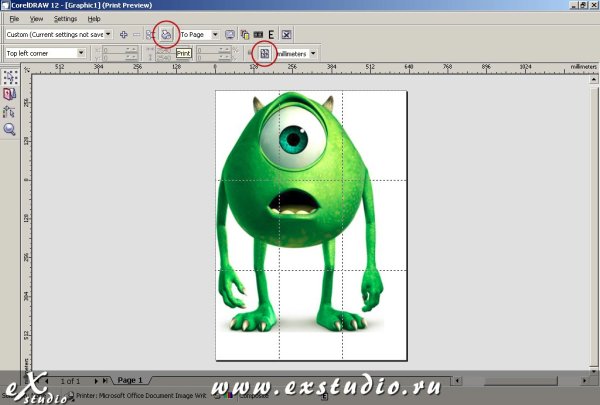Click the delete print style minus icon
This screenshot has height=405, width=600.
point(137,35)
